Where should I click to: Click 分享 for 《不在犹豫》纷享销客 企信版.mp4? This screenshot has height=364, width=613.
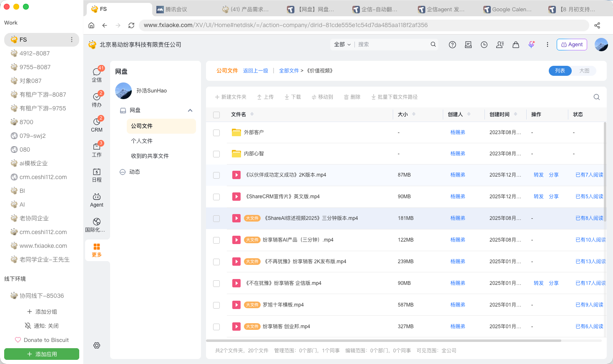(554, 283)
